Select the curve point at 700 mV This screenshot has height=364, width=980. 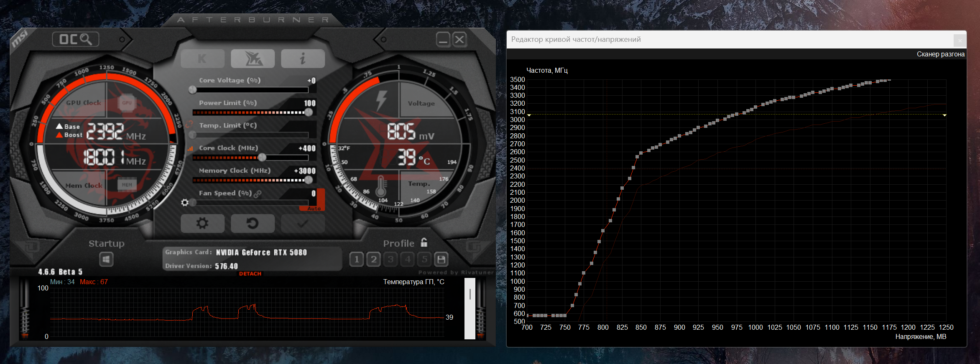[528, 316]
